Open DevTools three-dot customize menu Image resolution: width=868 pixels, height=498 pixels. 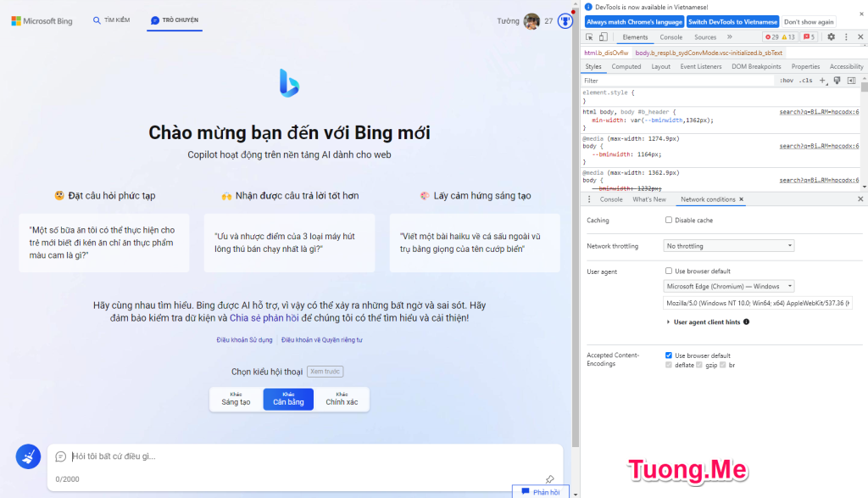pyautogui.click(x=846, y=37)
